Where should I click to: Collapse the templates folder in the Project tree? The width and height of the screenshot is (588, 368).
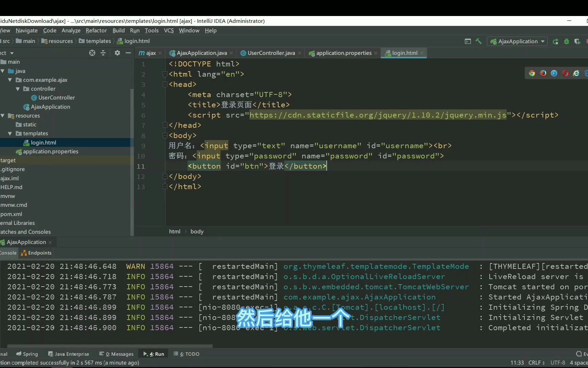point(10,133)
